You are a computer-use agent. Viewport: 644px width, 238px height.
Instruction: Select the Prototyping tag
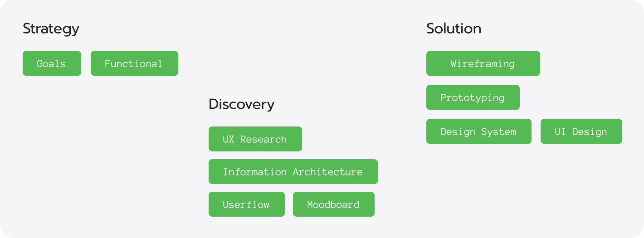pyautogui.click(x=473, y=97)
